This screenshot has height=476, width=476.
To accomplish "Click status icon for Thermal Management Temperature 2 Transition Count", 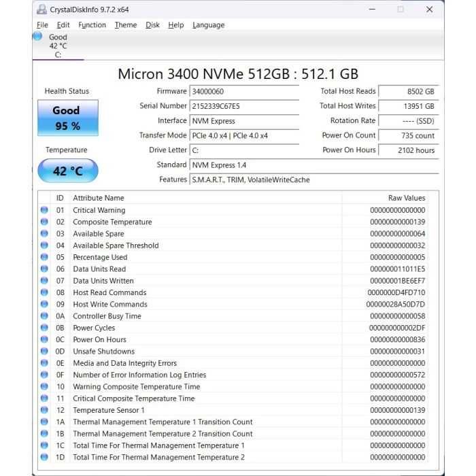I will (44, 433).
